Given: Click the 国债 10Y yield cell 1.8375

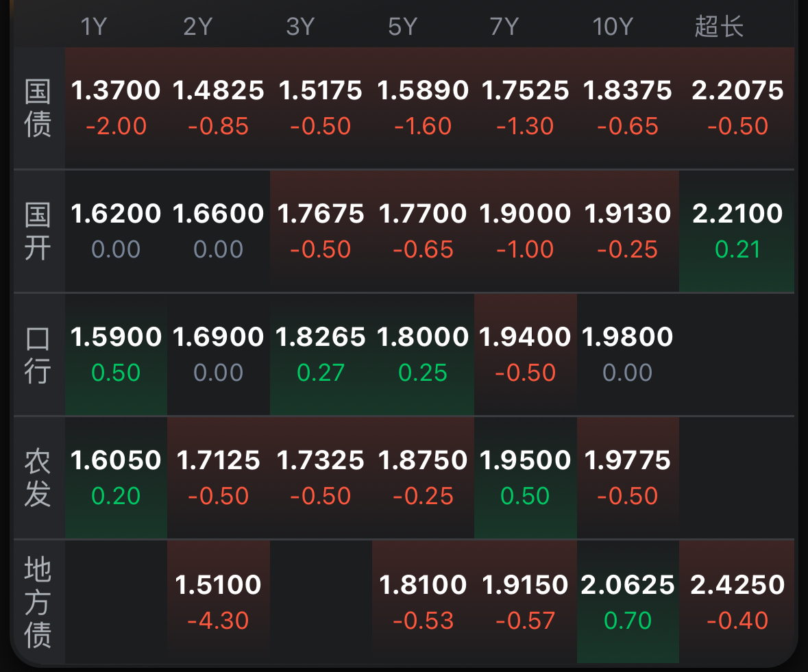Looking at the screenshot, I should (628, 107).
